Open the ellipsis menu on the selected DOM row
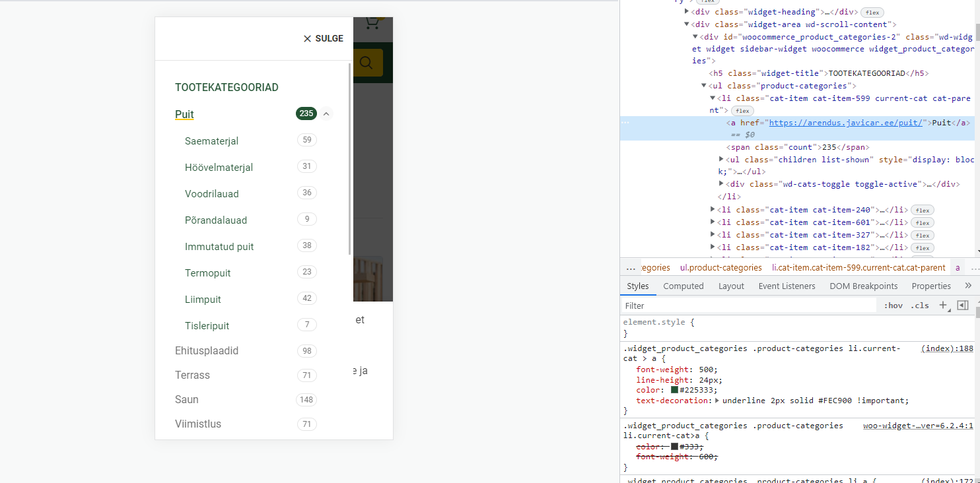Image resolution: width=980 pixels, height=483 pixels. coord(625,123)
